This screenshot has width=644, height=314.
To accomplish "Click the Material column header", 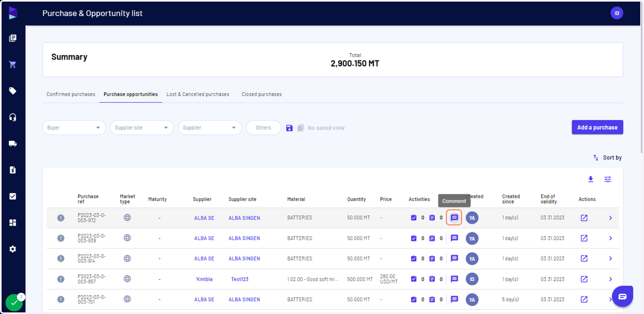I will pos(296,199).
